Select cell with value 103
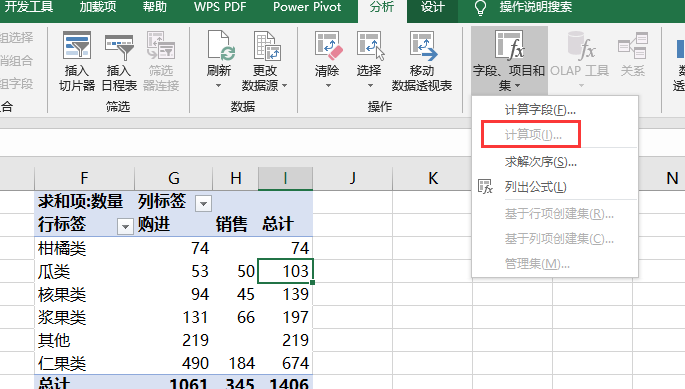The width and height of the screenshot is (685, 389). point(285,271)
